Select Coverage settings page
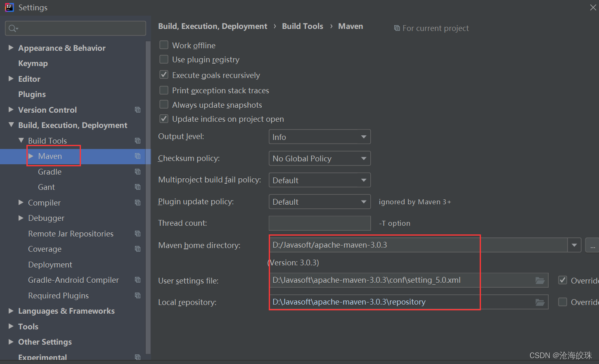 tap(45, 249)
